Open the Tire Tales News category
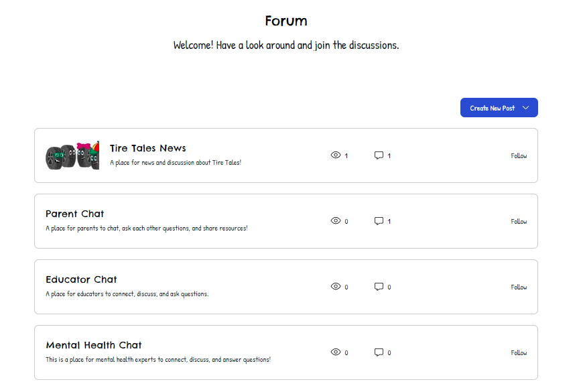Screen dimensions: 581x392 147,148
